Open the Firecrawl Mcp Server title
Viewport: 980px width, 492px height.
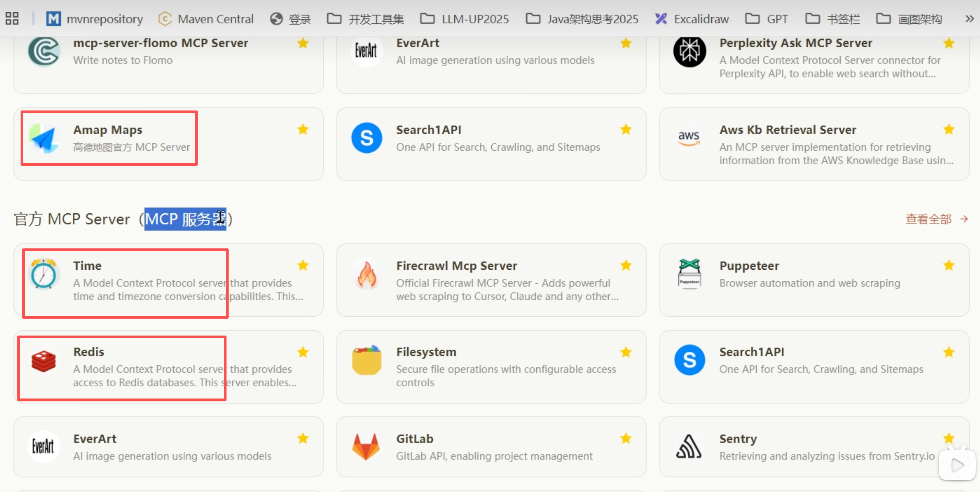tap(456, 265)
